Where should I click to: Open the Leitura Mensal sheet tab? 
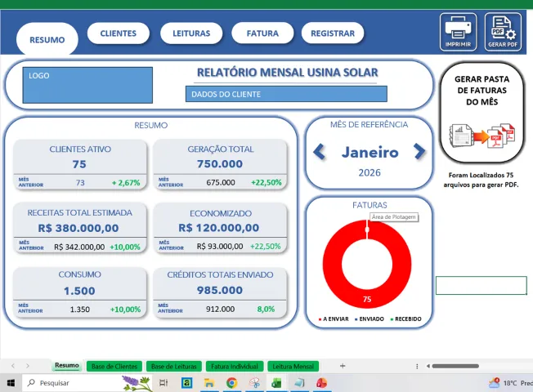(x=293, y=366)
